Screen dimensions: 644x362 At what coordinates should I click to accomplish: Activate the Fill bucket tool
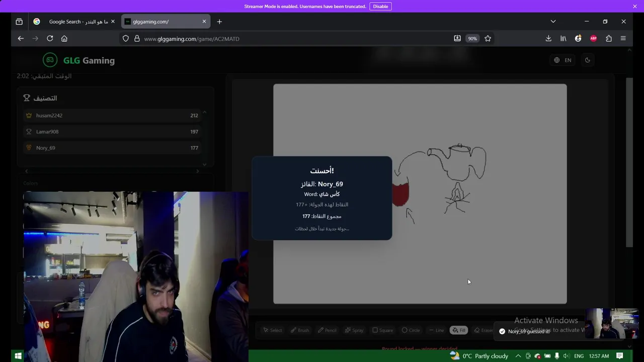point(458,330)
